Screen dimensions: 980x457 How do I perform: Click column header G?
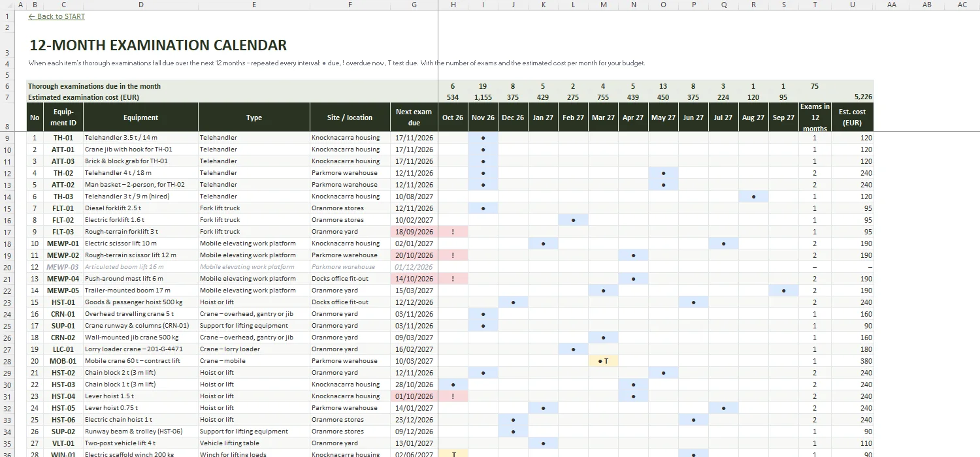414,5
